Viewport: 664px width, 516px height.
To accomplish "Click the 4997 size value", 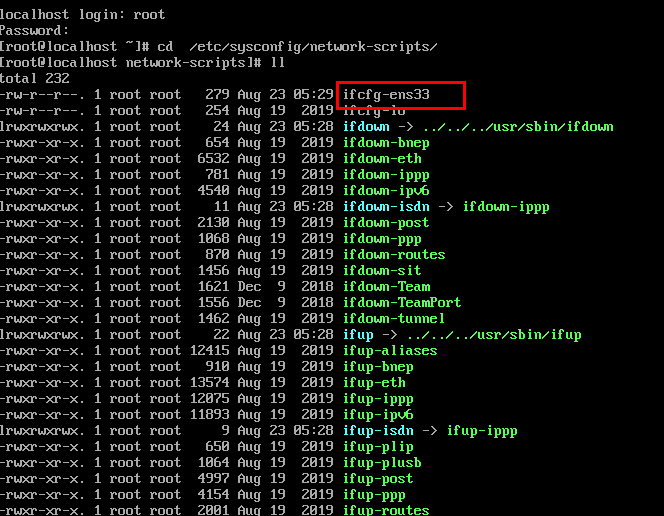I will click(213, 479).
